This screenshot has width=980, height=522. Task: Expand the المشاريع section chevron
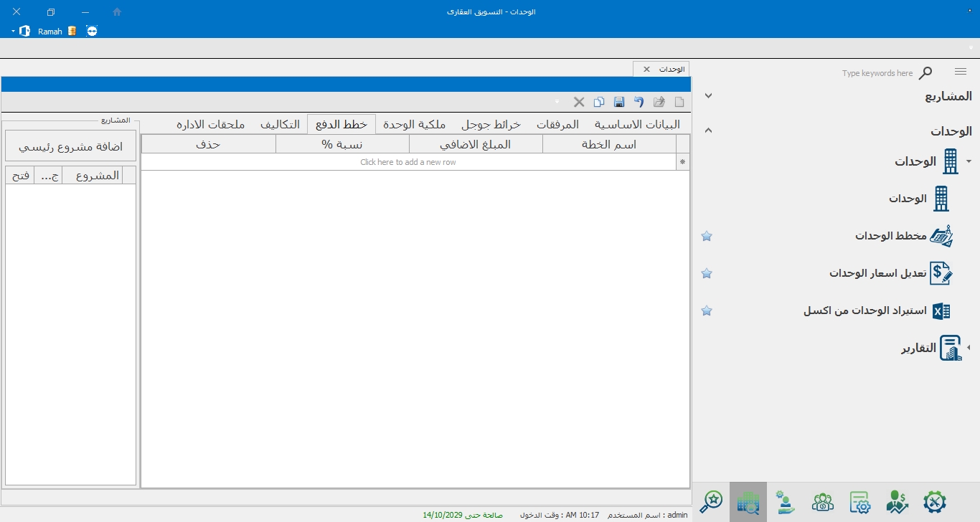(709, 96)
